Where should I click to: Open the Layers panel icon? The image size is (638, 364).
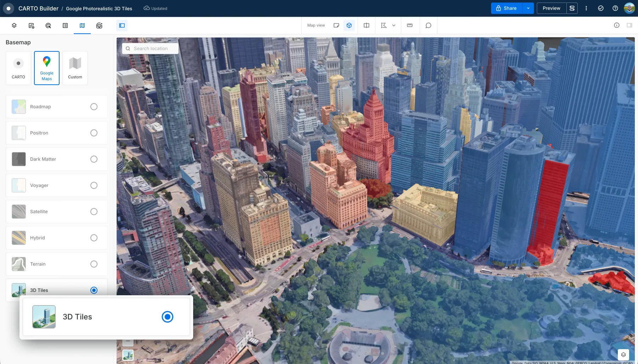tap(14, 26)
